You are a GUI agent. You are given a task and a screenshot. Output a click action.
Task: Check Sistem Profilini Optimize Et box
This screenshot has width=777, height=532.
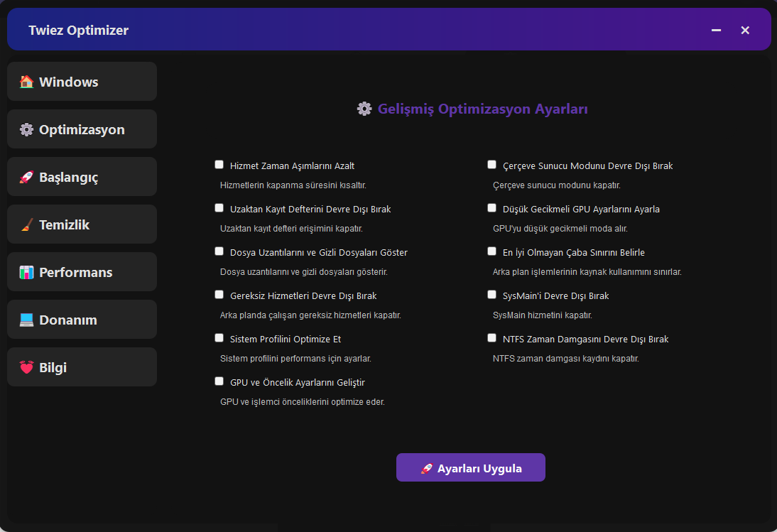pos(219,338)
